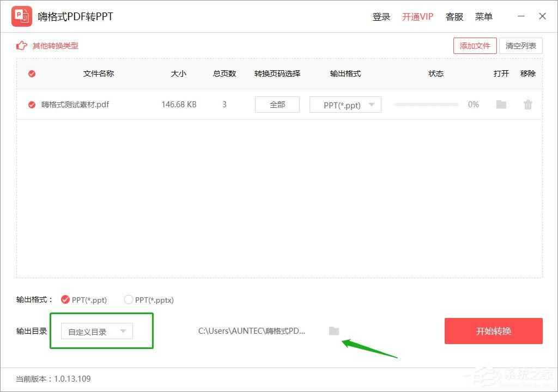The height and width of the screenshot is (392, 558).
Task: Expand the PPT(*.ppt) format dropdown
Action: pos(345,105)
